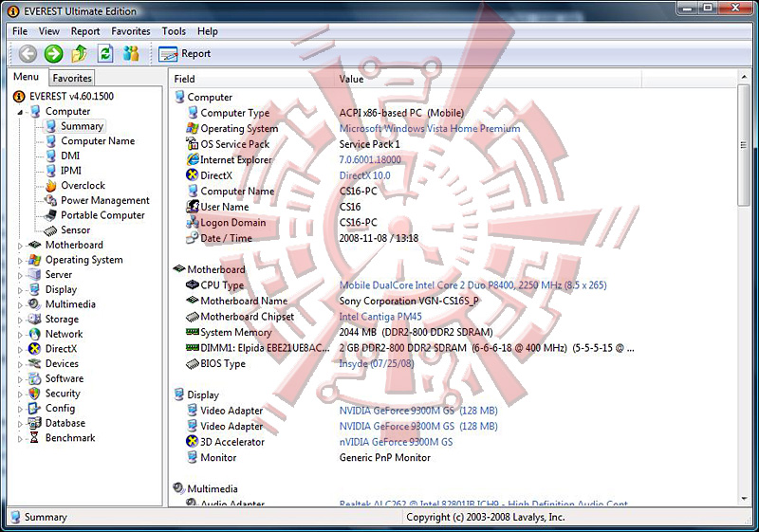Screen dimensions: 759x532
Task: Expand the Motherboard tree node
Action: coord(20,246)
